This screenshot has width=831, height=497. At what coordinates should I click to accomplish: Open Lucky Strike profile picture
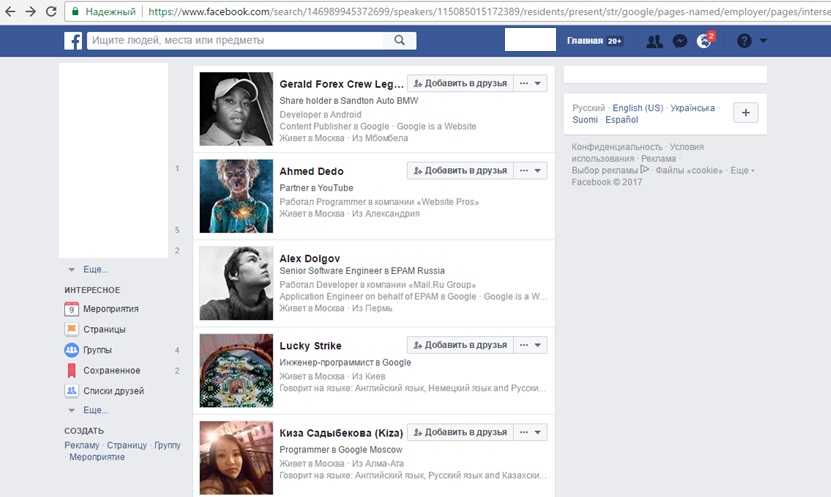[x=236, y=370]
